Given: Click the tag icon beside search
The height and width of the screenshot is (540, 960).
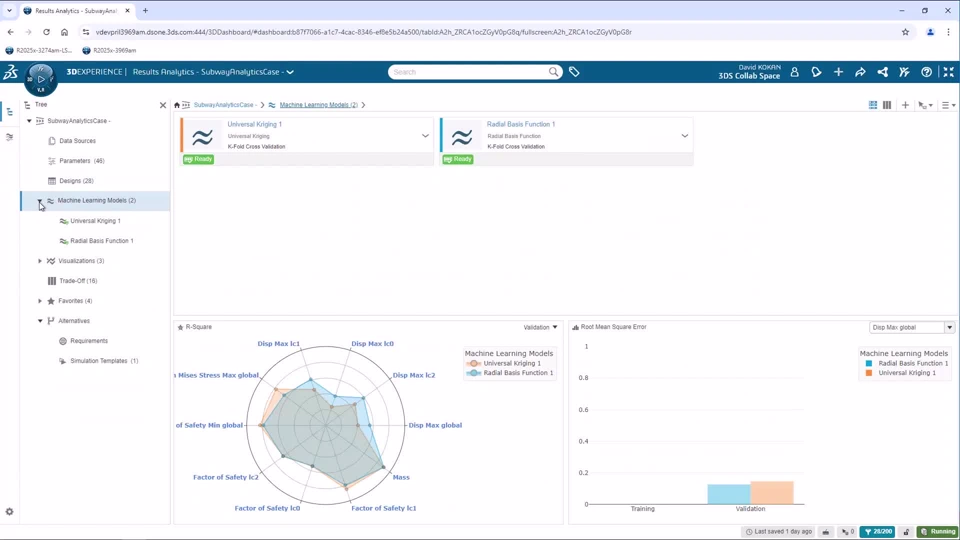Looking at the screenshot, I should [x=574, y=72].
